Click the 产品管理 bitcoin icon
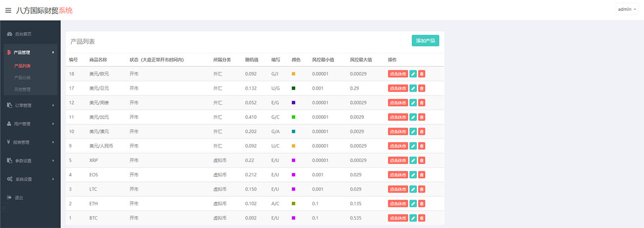Viewport: 644px width, 228px height. (9, 52)
